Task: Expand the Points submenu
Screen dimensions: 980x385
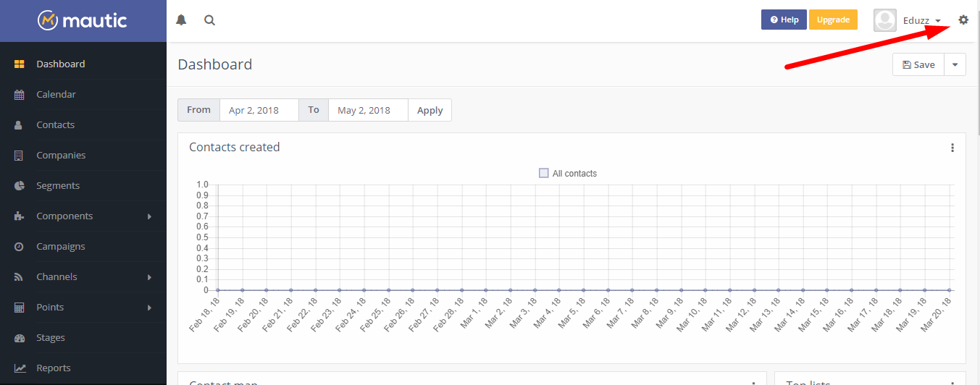Action: 149,308
